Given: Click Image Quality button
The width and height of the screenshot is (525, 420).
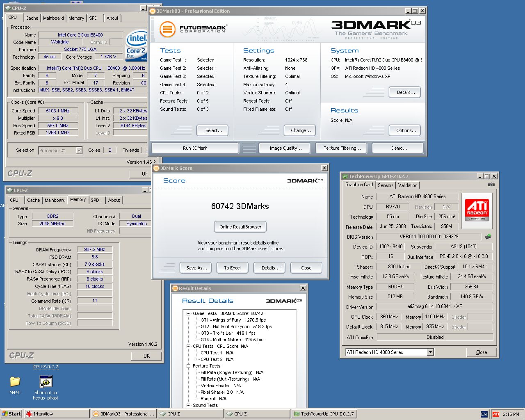Looking at the screenshot, I should point(285,148).
